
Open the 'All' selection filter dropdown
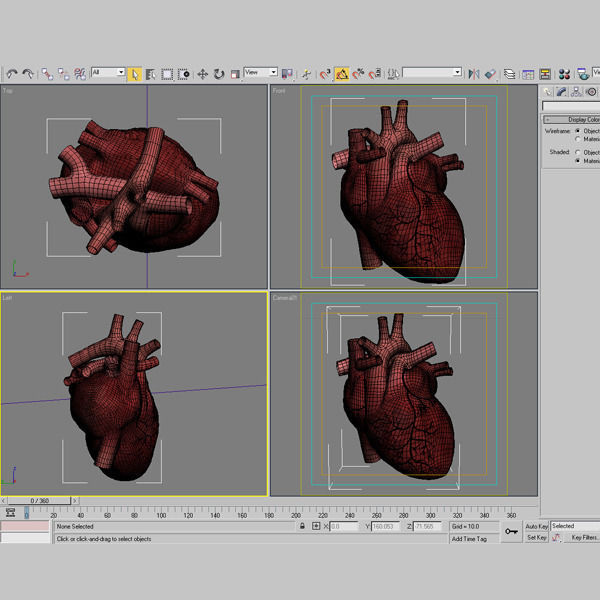[108, 72]
